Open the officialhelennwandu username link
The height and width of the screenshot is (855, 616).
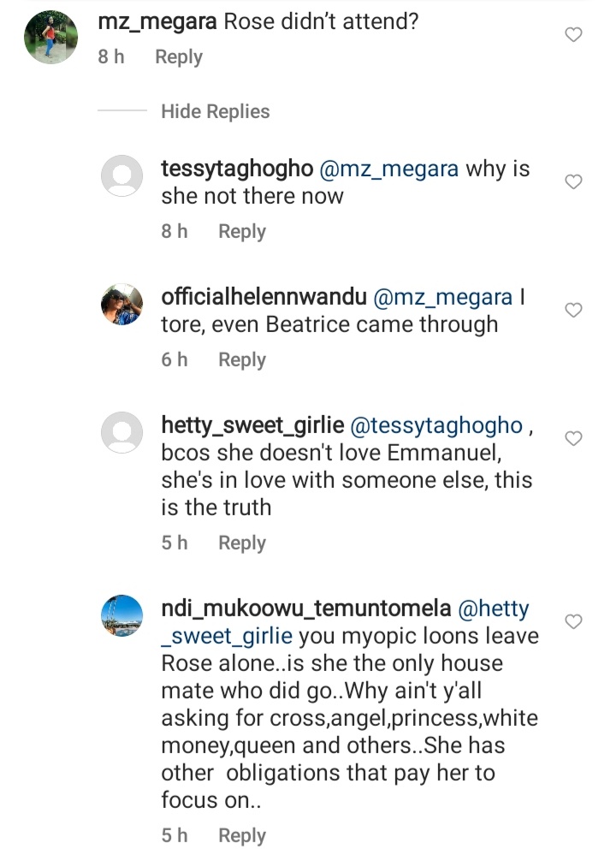[x=264, y=298]
